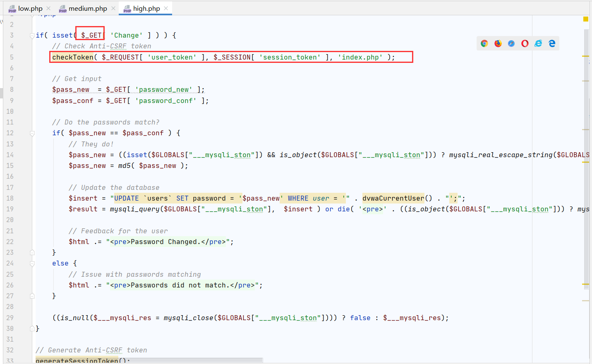Click line number 5 in the gutter
This screenshot has height=364, width=592.
click(12, 57)
